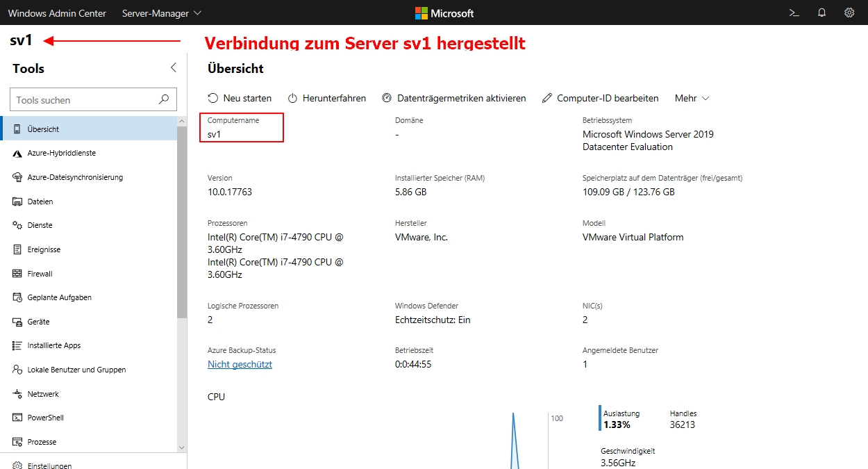Click the Einstellungen gear icon in sidebar
Image resolution: width=868 pixels, height=469 pixels.
pos(17,466)
